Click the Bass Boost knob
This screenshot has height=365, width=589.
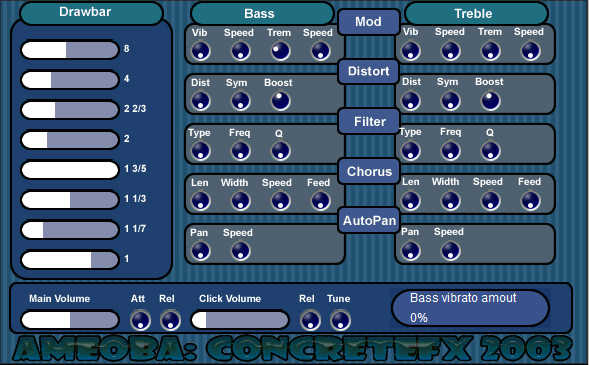281,101
